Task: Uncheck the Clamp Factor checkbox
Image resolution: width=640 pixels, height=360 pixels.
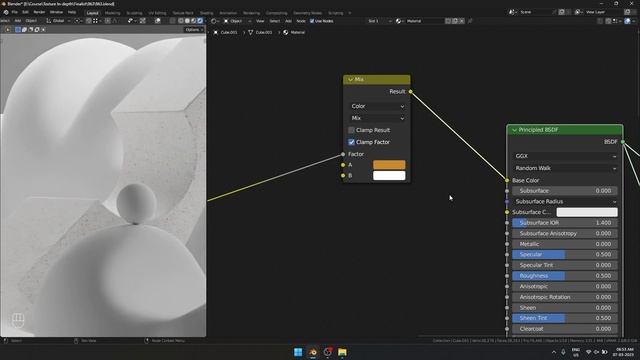Action: 351,142
